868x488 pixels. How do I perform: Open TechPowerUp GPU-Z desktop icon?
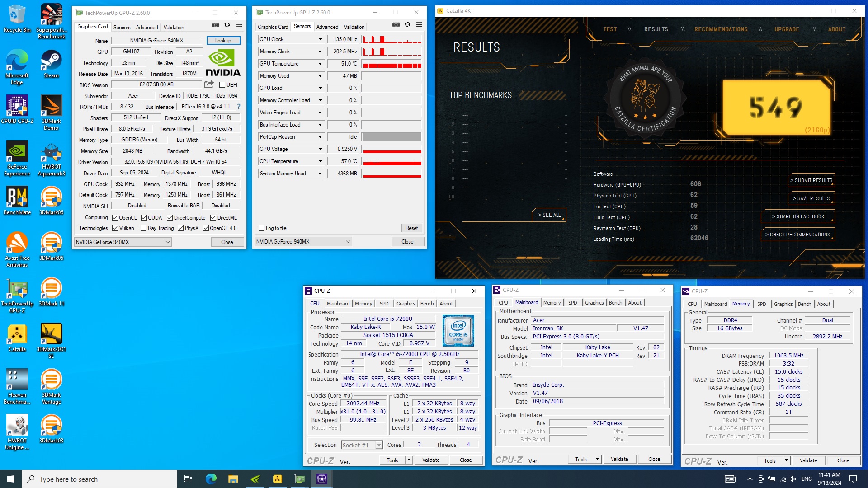pos(17,295)
